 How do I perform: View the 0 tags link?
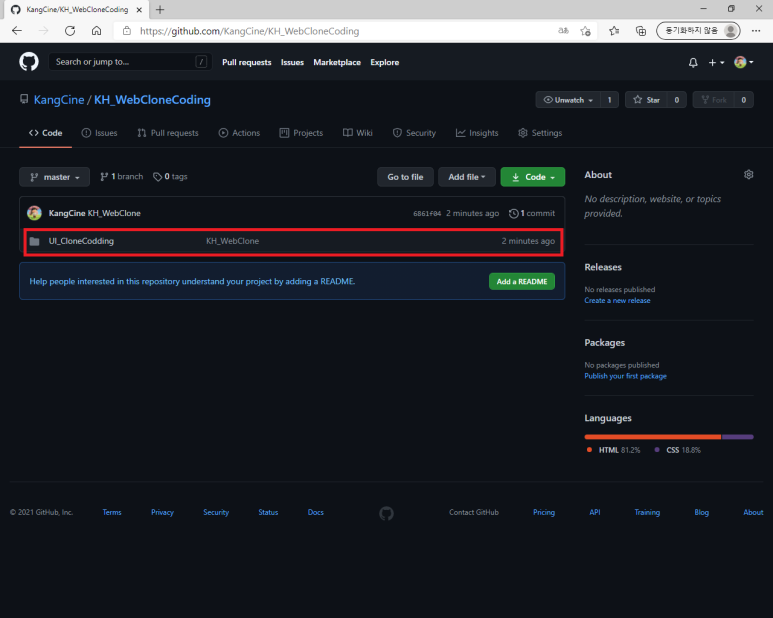point(170,176)
